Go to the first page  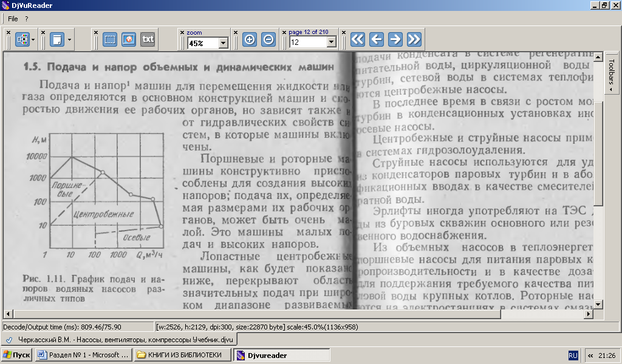pos(357,39)
